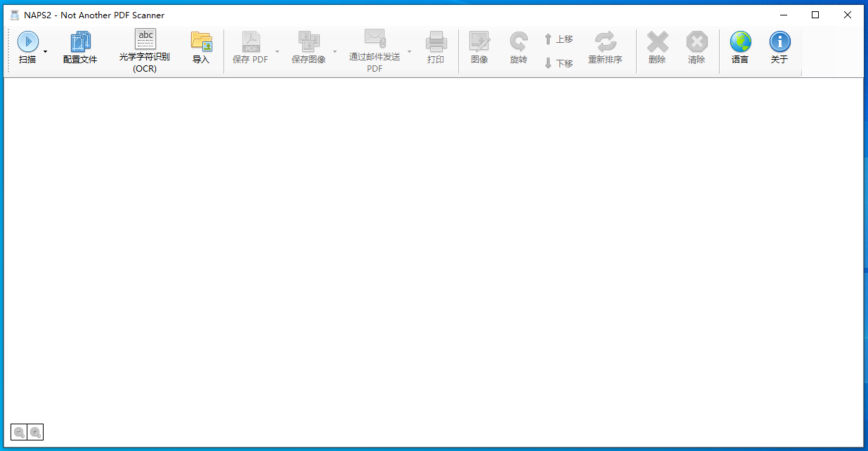Open the OCR (光学字符识别) settings
Image resolution: width=868 pixels, height=451 pixels.
click(145, 50)
